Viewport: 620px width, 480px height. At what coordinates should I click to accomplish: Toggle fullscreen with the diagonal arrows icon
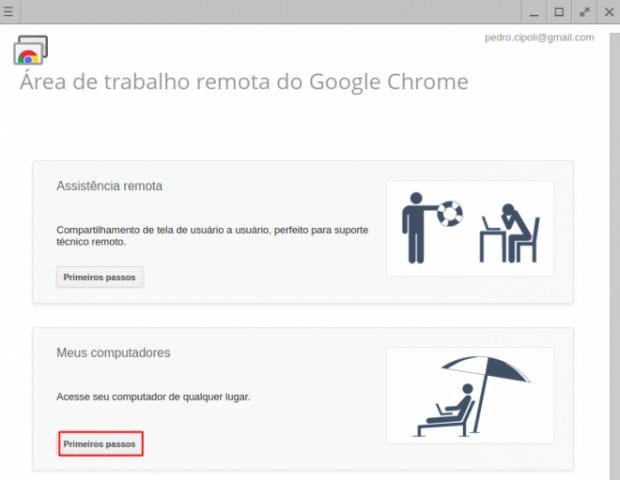584,12
